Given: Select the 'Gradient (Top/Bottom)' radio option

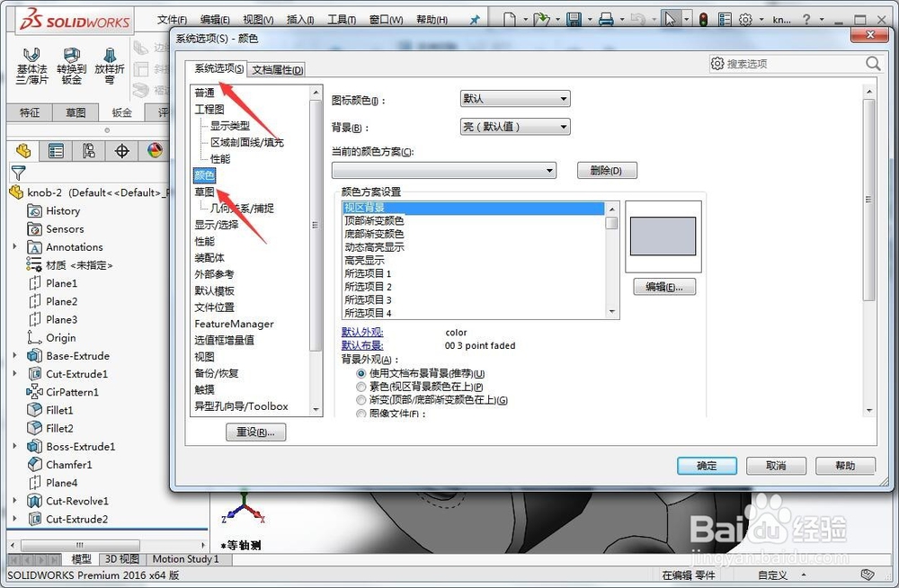Looking at the screenshot, I should [x=361, y=400].
